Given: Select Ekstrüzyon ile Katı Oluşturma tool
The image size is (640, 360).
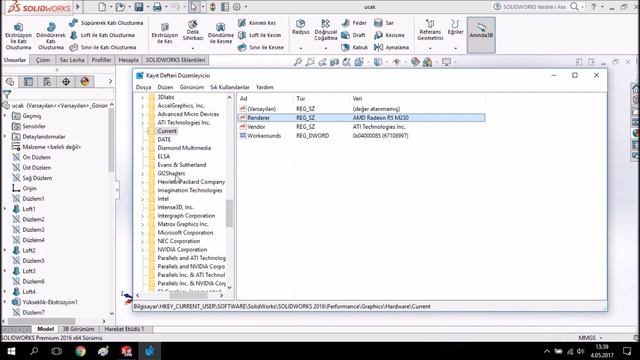Looking at the screenshot, I should point(18,36).
